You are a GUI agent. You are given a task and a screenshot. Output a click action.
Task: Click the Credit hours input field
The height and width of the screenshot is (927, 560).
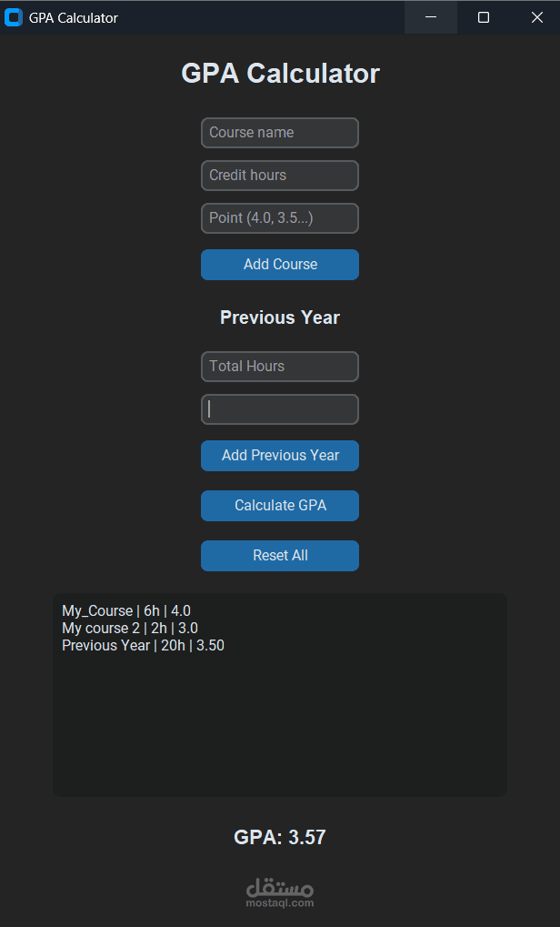[x=280, y=175]
